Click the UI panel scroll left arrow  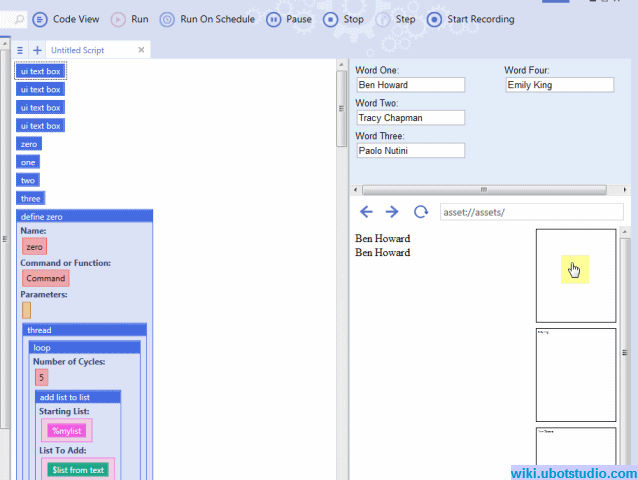pos(355,190)
